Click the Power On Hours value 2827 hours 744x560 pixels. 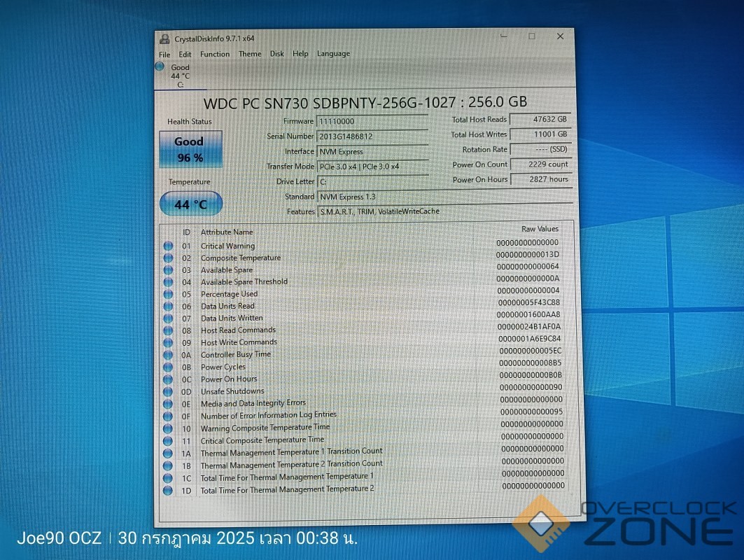click(540, 179)
